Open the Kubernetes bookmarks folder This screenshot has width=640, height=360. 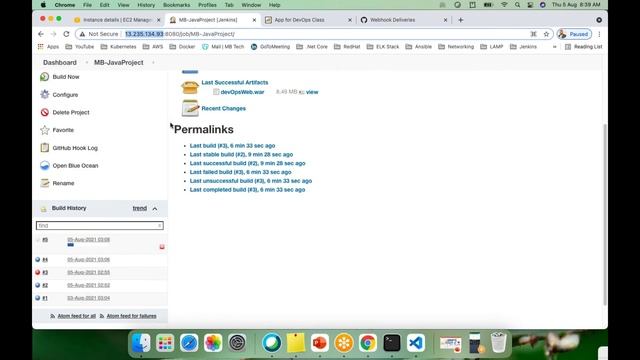coord(118,47)
